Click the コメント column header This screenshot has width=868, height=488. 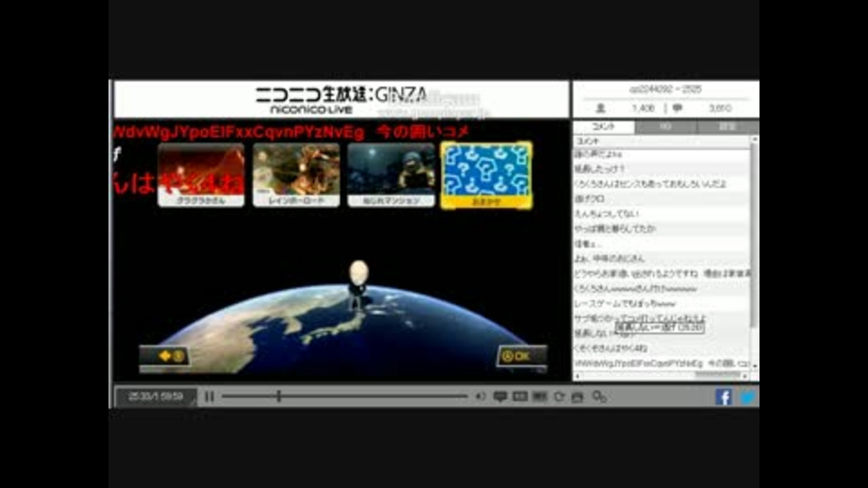coord(661,141)
